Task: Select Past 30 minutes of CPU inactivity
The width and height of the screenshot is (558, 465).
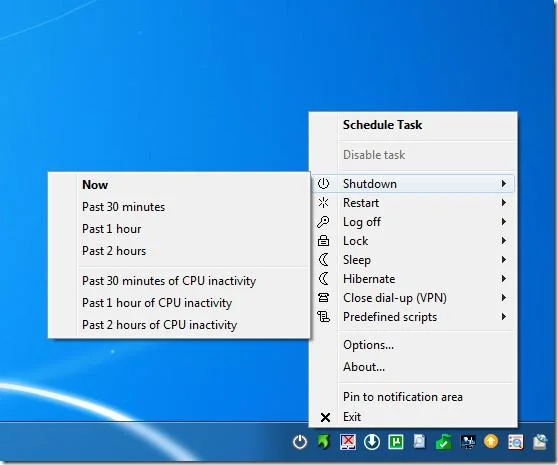Action: point(169,281)
